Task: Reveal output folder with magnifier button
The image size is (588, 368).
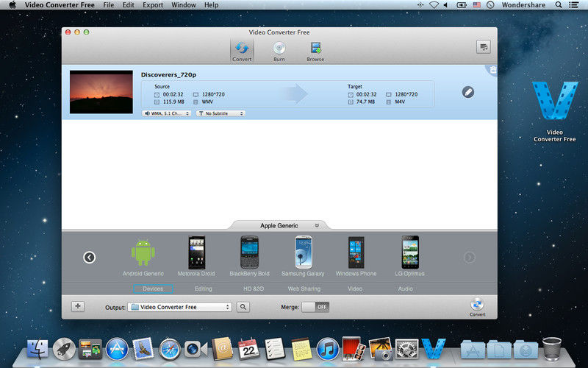Action: (243, 307)
